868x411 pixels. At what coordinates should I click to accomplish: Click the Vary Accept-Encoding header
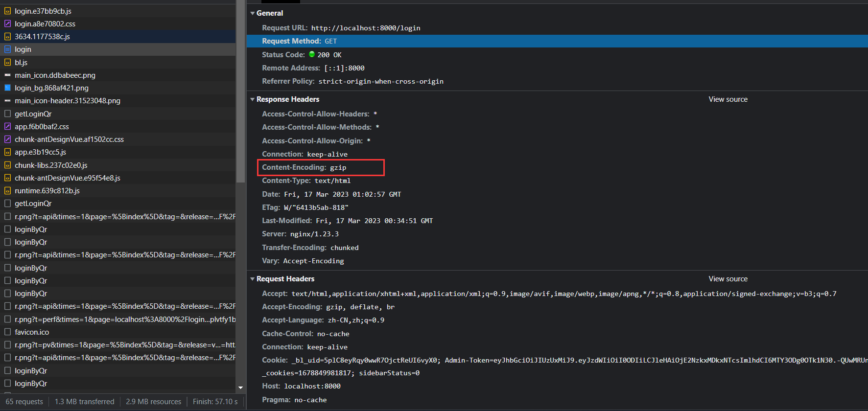pos(303,261)
